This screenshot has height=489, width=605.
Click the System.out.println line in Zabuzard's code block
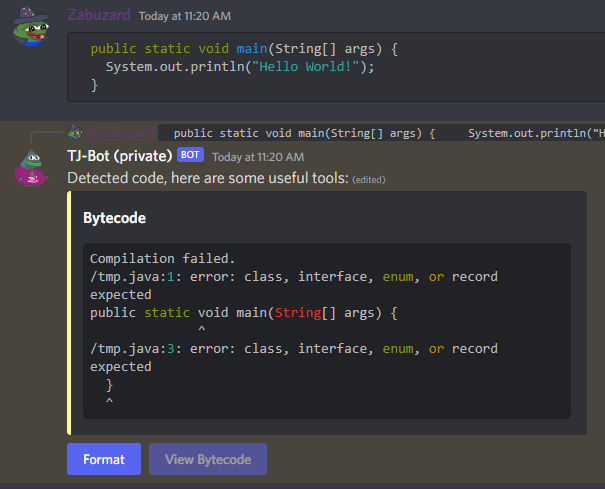240,67
